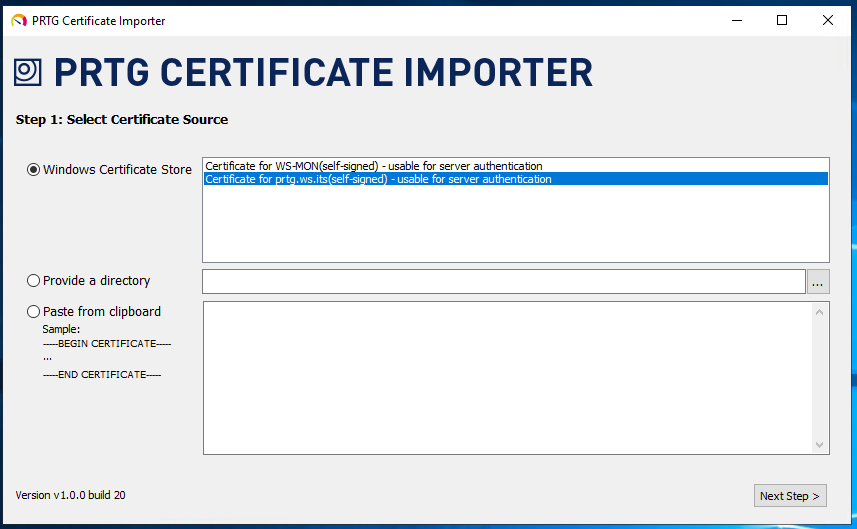Minimize the PRTG Certificate Importer window
This screenshot has width=857, height=529.
coord(737,20)
